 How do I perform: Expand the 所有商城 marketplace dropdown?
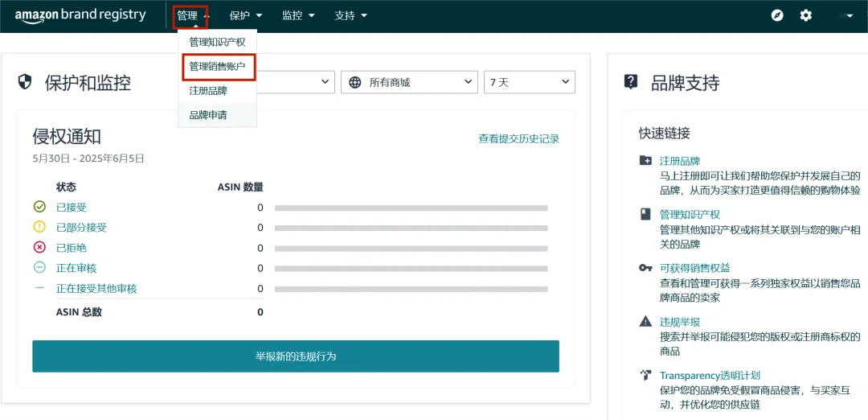(409, 82)
